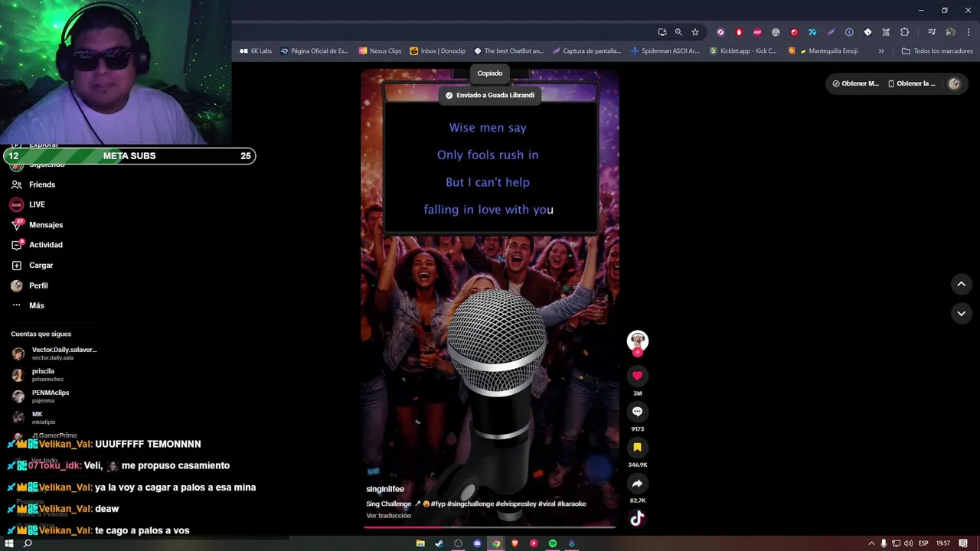This screenshot has width=980, height=551.
Task: Open the Captura de pantalla bookmark
Action: click(586, 51)
